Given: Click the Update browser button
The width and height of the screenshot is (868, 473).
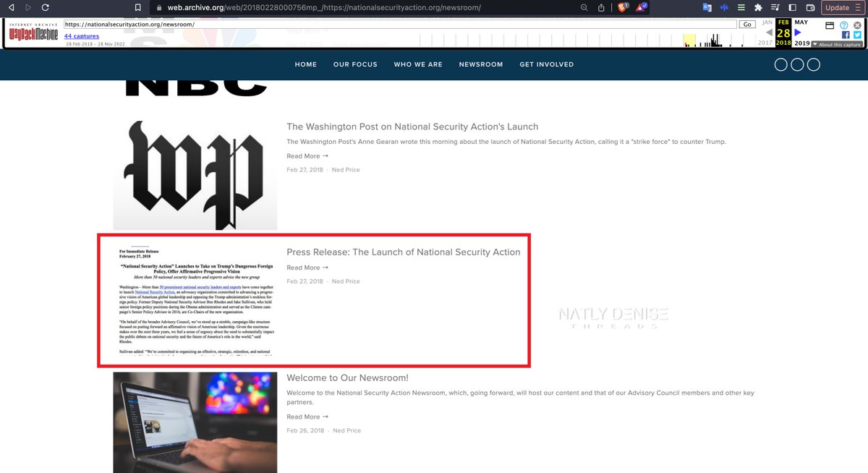Looking at the screenshot, I should click(x=842, y=7).
